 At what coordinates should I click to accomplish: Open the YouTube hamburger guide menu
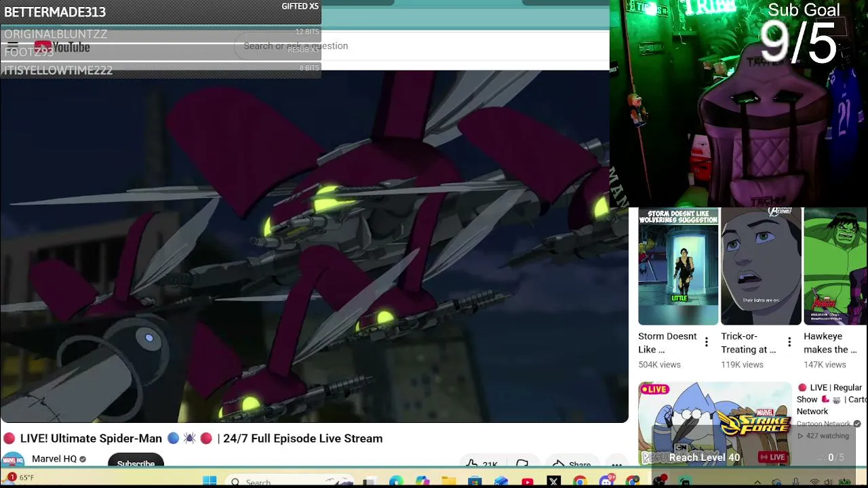pos(13,47)
